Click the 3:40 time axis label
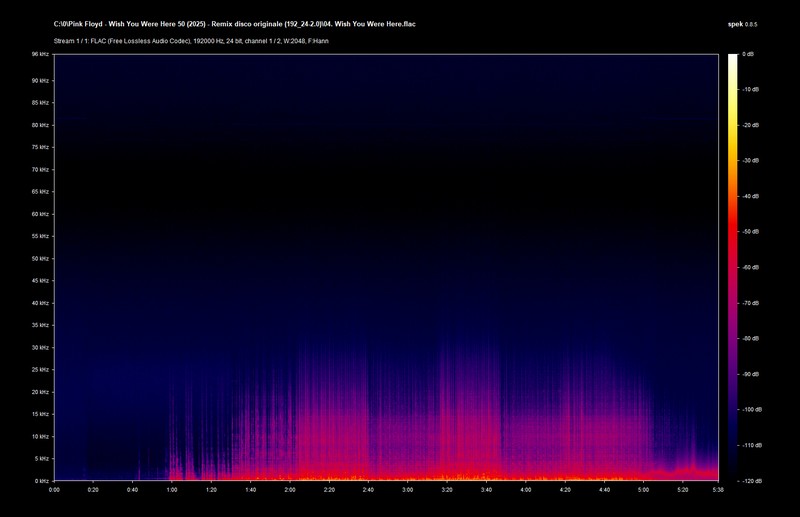This screenshot has width=800, height=517. [486, 490]
